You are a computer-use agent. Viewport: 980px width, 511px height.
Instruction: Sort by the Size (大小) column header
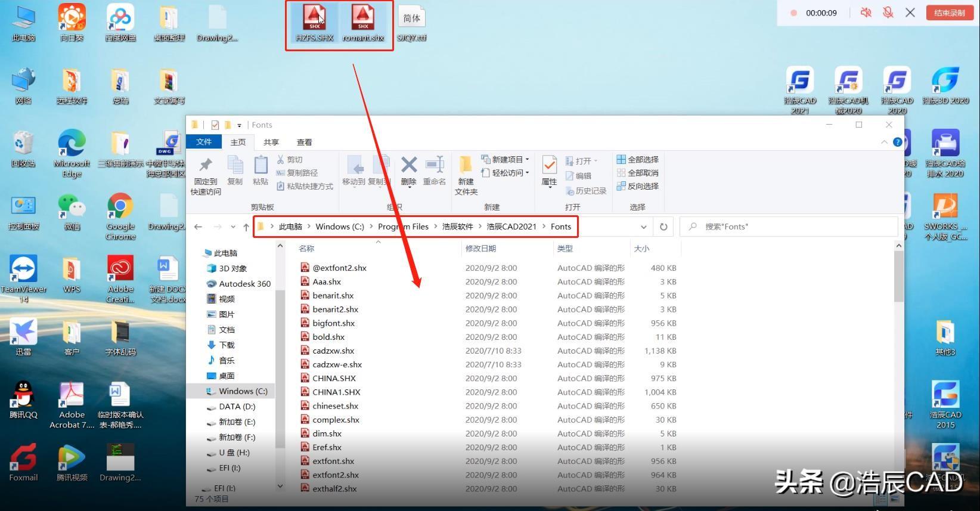click(642, 249)
